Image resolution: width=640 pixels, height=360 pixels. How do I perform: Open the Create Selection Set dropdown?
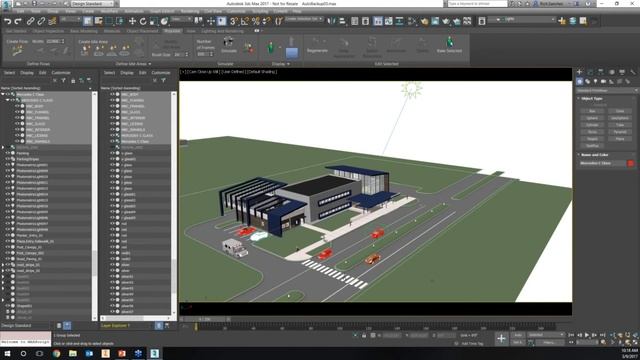(304, 19)
